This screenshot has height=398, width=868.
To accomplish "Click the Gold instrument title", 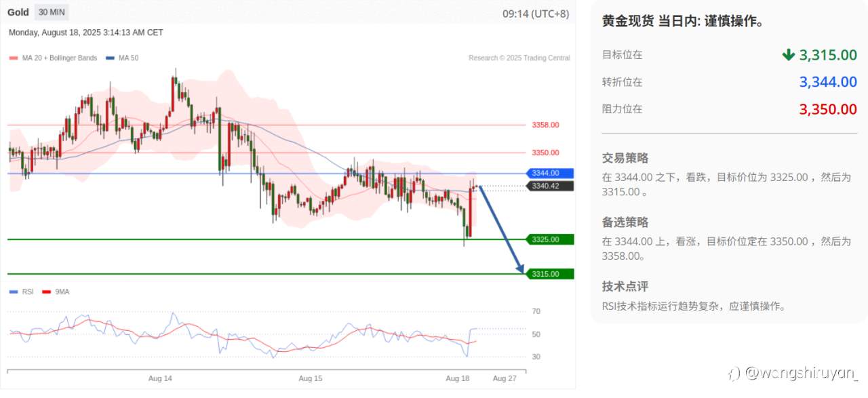I will pyautogui.click(x=18, y=12).
